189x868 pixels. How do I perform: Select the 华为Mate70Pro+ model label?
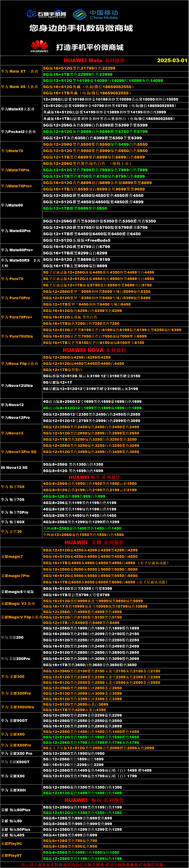click(x=17, y=186)
